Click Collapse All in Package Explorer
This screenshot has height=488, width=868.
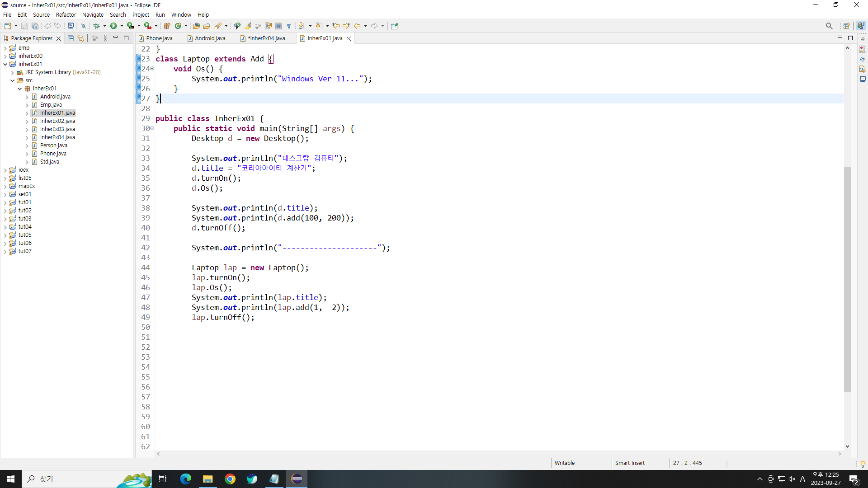71,38
